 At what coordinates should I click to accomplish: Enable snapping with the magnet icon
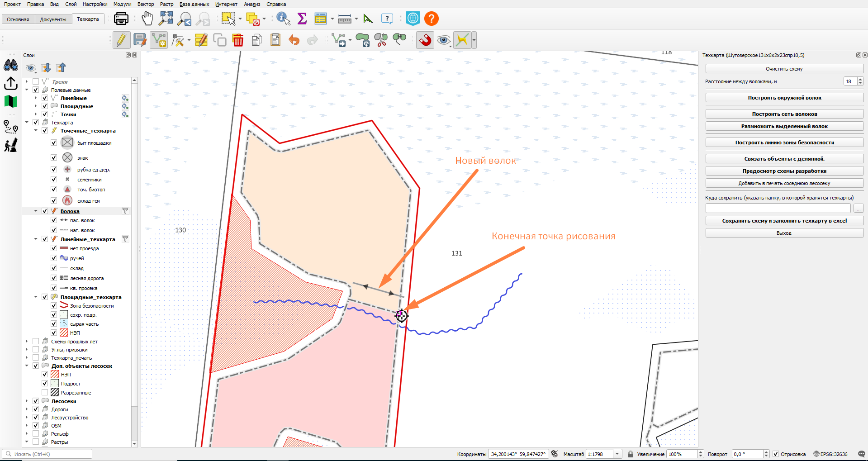click(424, 40)
